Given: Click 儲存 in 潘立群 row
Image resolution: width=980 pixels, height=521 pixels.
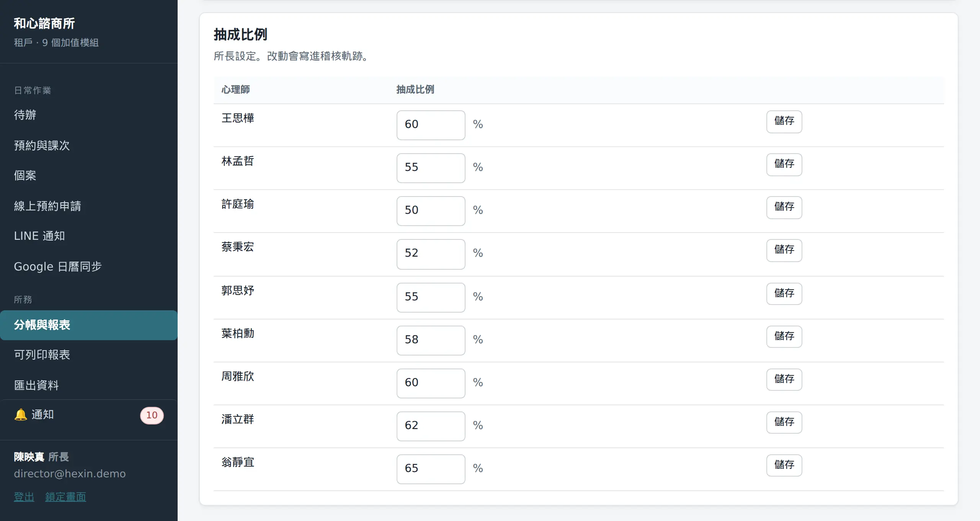Looking at the screenshot, I should (x=784, y=422).
